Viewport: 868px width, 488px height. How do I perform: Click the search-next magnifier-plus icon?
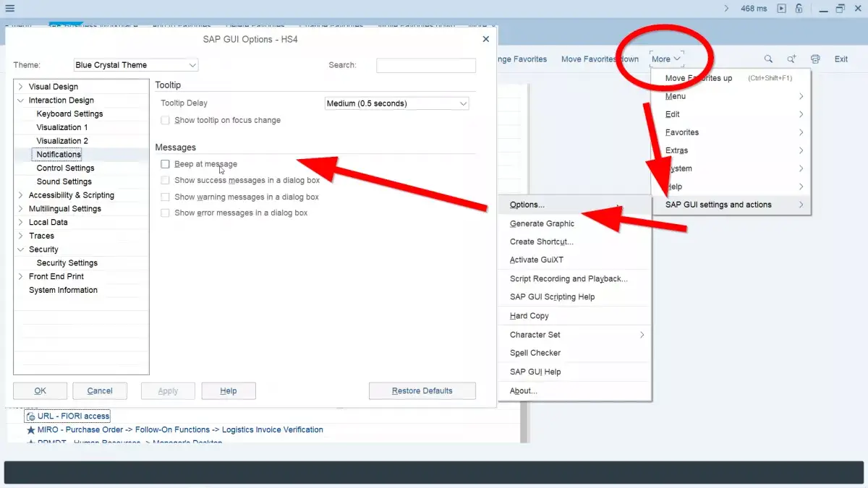(x=792, y=59)
